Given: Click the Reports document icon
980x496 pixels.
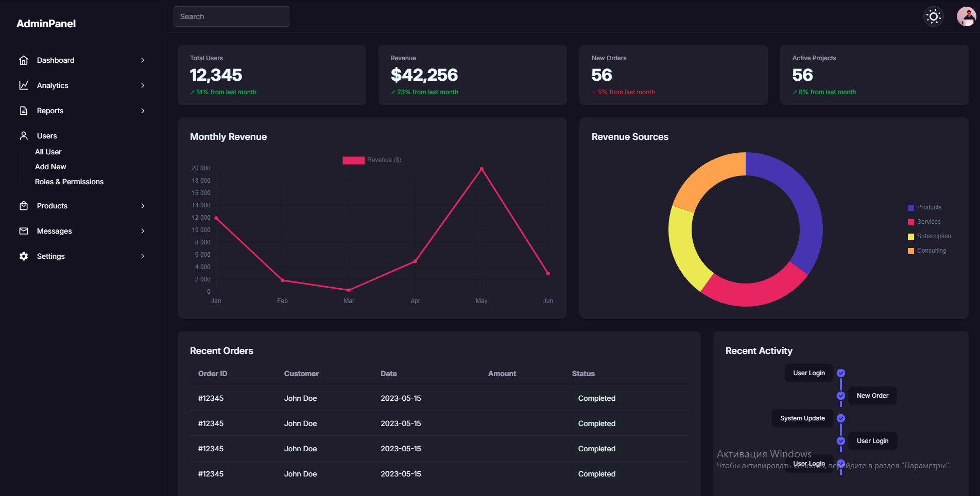Looking at the screenshot, I should point(24,111).
